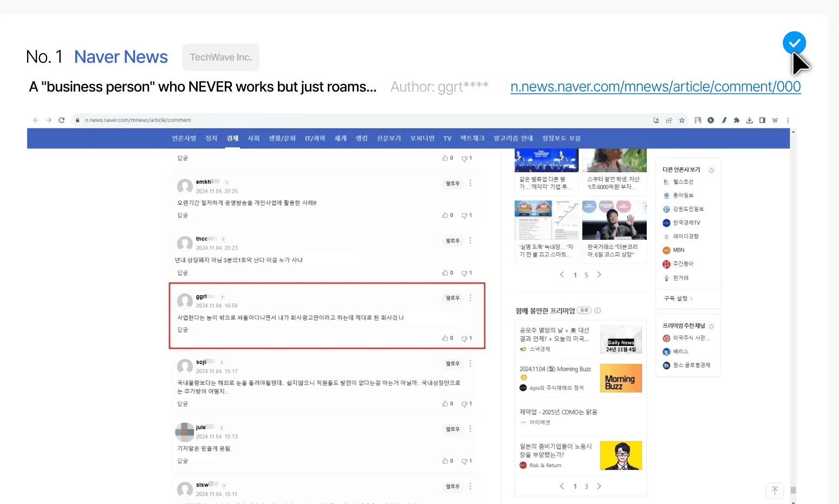Open the extensions puzzle icon
The width and height of the screenshot is (839, 504).
click(x=737, y=120)
